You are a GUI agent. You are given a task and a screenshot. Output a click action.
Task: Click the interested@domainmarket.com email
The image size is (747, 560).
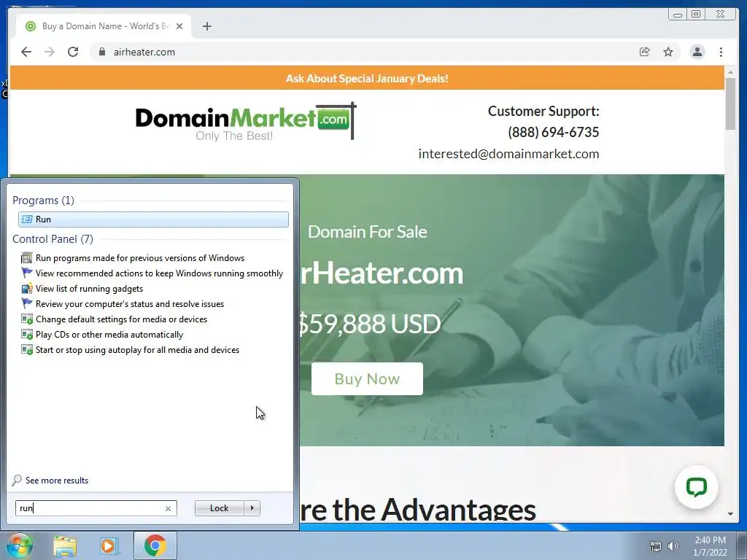pos(508,154)
